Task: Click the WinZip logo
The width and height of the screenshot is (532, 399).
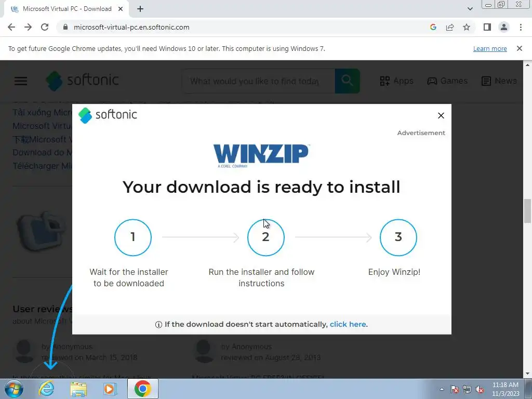Action: pyautogui.click(x=261, y=156)
